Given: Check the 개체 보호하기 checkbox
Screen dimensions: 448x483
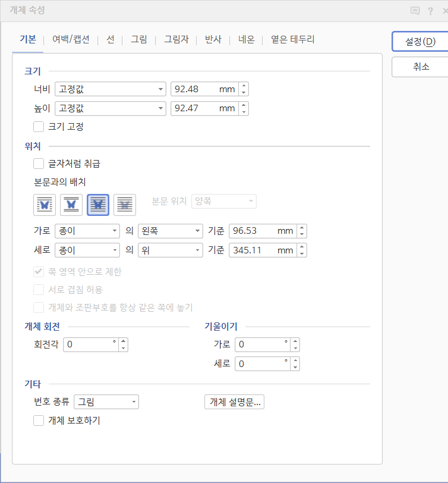Looking at the screenshot, I should coord(39,421).
